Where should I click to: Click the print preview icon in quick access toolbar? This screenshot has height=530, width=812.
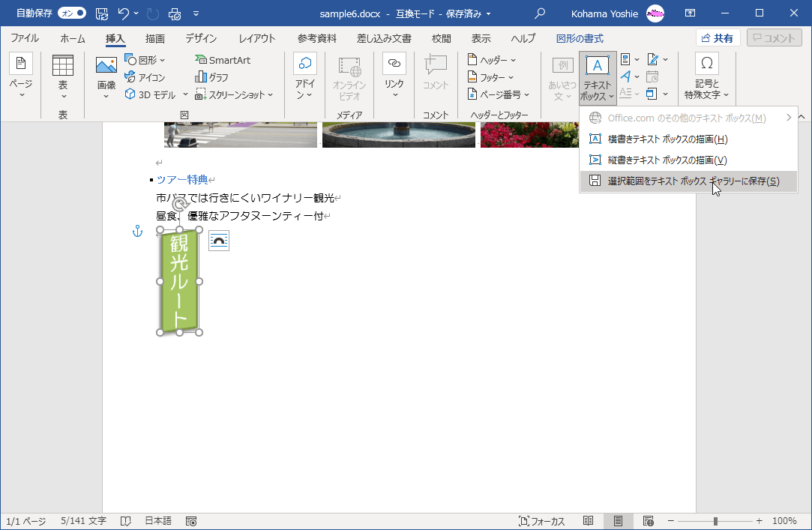175,14
